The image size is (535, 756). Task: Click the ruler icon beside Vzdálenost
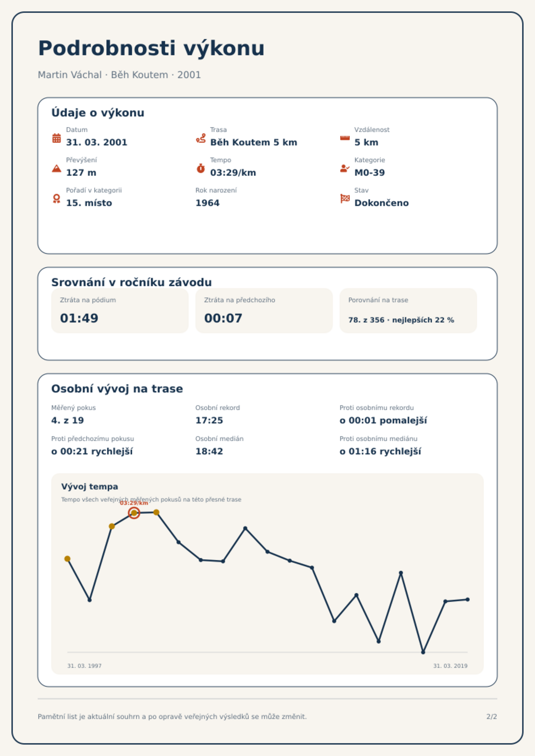(x=345, y=138)
